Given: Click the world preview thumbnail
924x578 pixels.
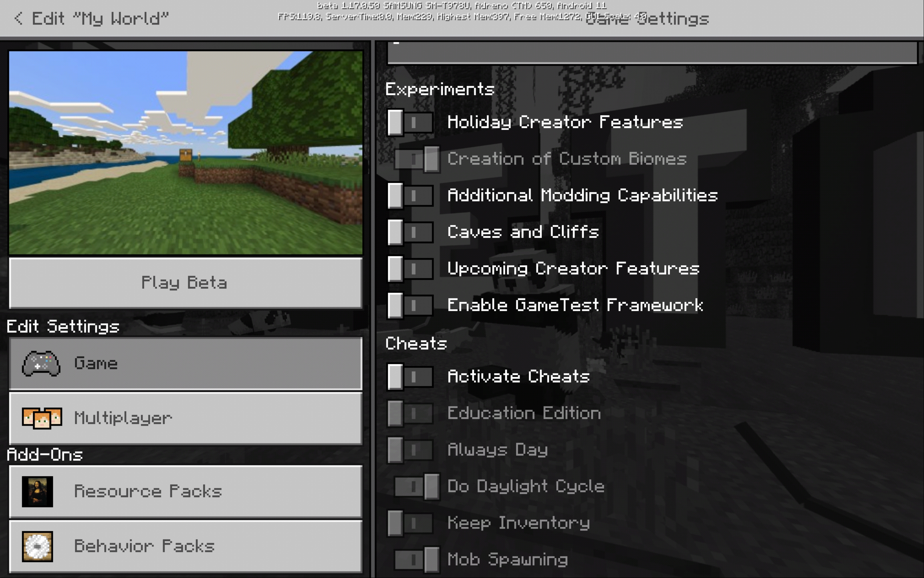Looking at the screenshot, I should click(x=185, y=152).
